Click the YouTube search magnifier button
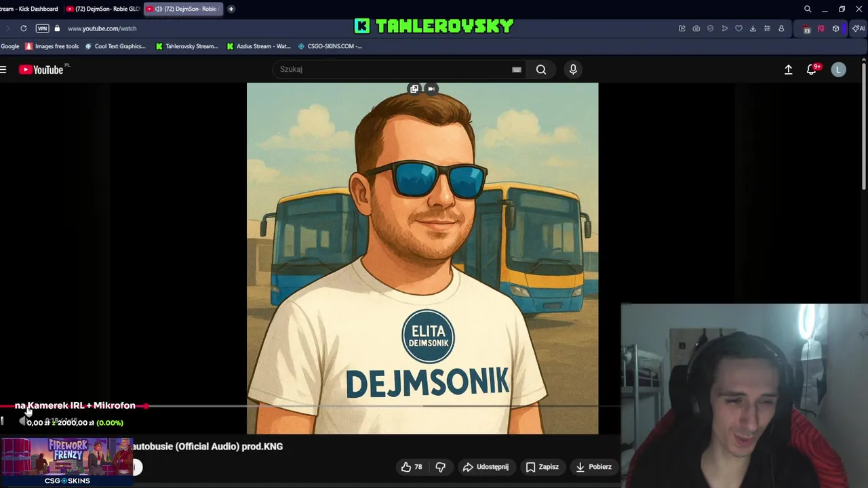Screen dimensions: 868x488 [x=540, y=69]
